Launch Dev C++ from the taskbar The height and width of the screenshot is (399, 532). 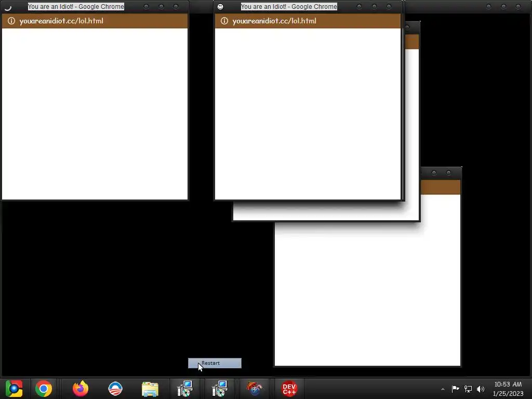tap(289, 389)
